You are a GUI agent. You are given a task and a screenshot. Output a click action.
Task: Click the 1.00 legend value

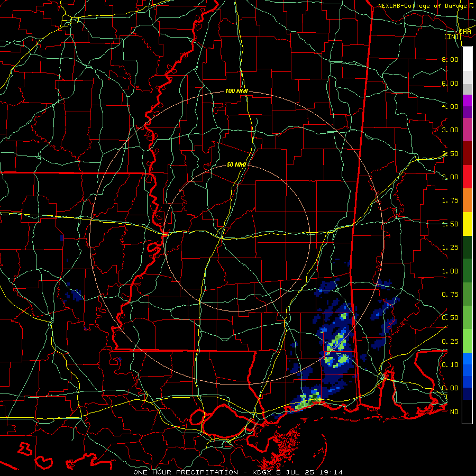click(x=450, y=271)
